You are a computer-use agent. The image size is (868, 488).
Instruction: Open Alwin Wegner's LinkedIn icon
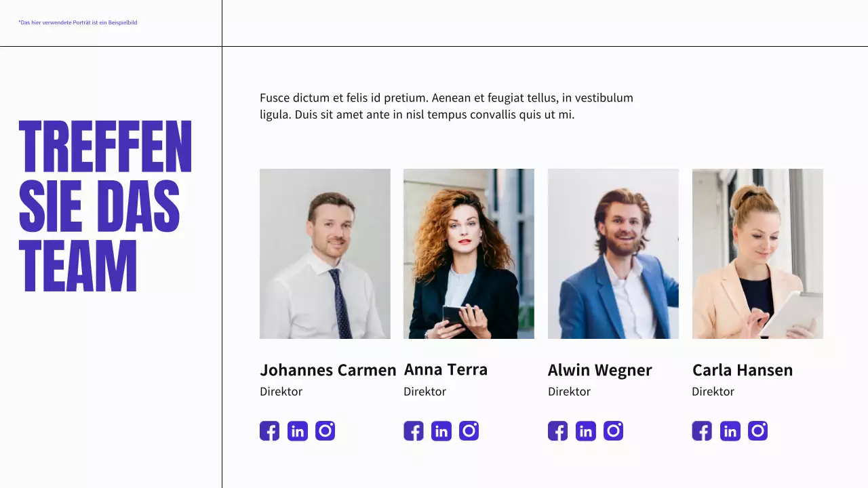[586, 431]
